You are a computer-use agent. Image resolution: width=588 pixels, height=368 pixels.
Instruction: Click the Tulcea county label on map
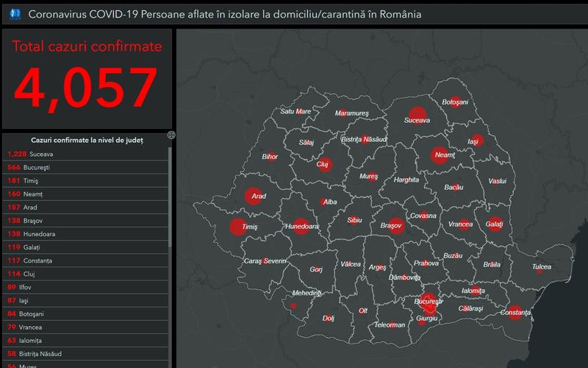(542, 266)
